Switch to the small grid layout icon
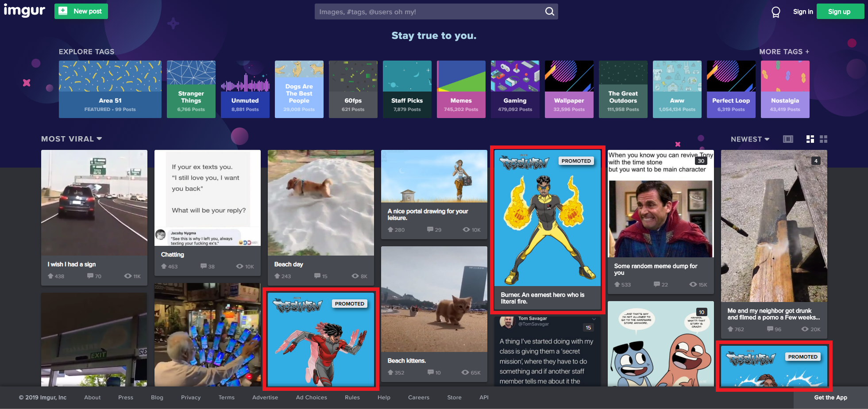The image size is (868, 409). (x=824, y=139)
